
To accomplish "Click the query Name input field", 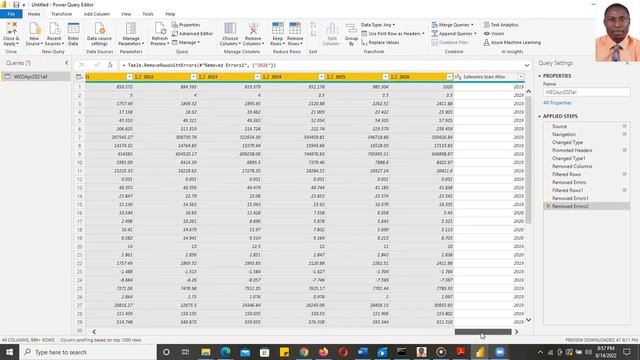I will pos(586,92).
